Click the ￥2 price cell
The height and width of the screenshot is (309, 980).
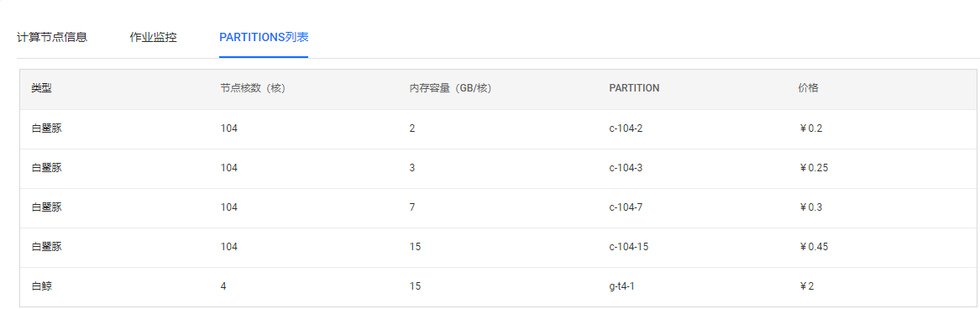[806, 286]
